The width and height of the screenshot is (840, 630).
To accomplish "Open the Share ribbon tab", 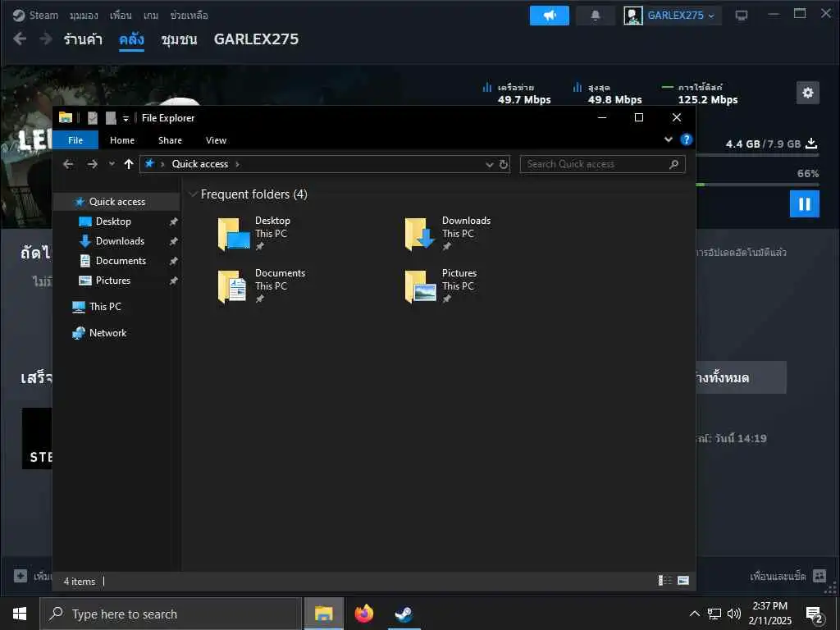I will pyautogui.click(x=170, y=140).
